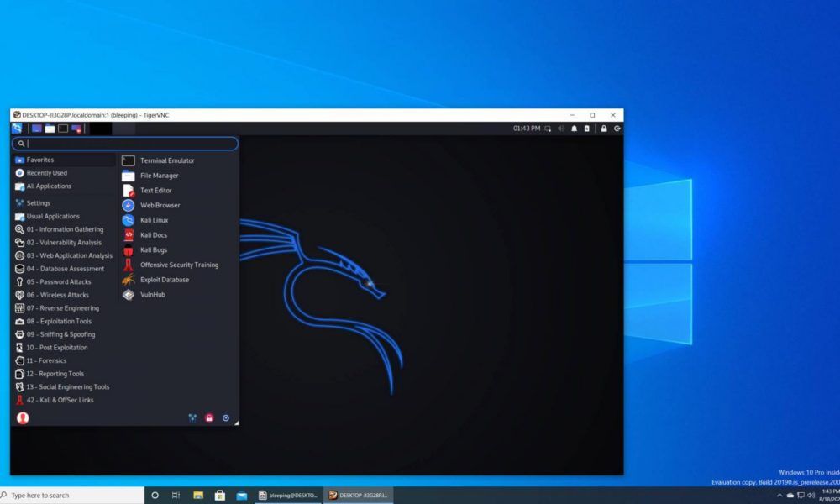Image resolution: width=840 pixels, height=504 pixels.
Task: Launch Terminal Emulator from favorites
Action: (179, 160)
